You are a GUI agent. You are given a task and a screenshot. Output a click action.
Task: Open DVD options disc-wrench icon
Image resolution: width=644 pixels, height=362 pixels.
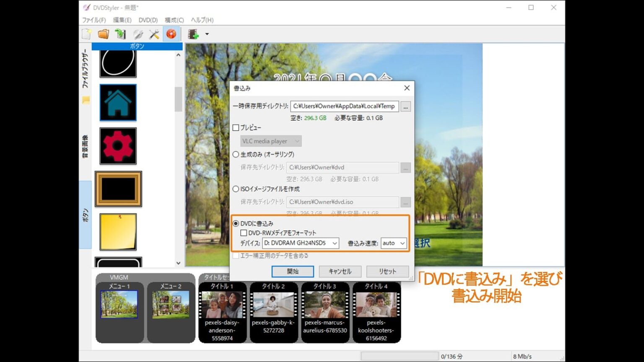[138, 34]
